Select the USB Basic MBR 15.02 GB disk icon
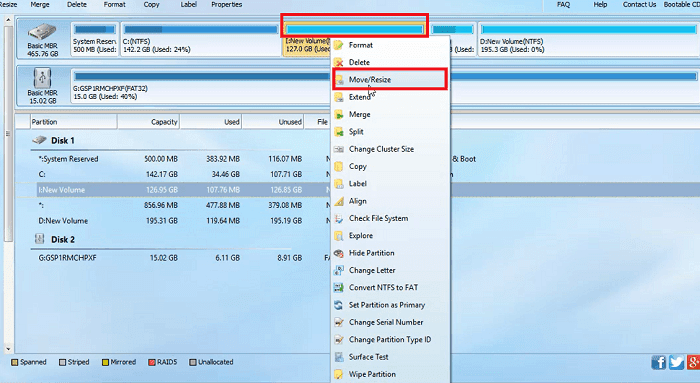The image size is (700, 383). pyautogui.click(x=42, y=78)
